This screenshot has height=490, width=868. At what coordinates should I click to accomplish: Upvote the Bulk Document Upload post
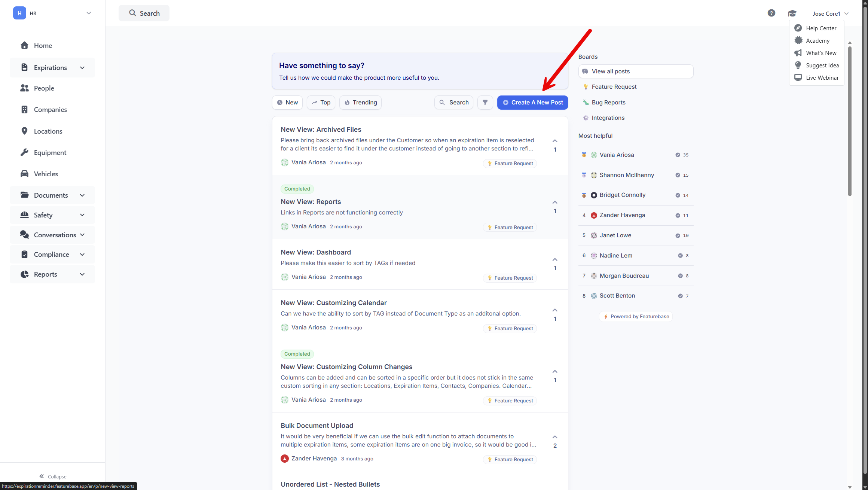pyautogui.click(x=554, y=437)
